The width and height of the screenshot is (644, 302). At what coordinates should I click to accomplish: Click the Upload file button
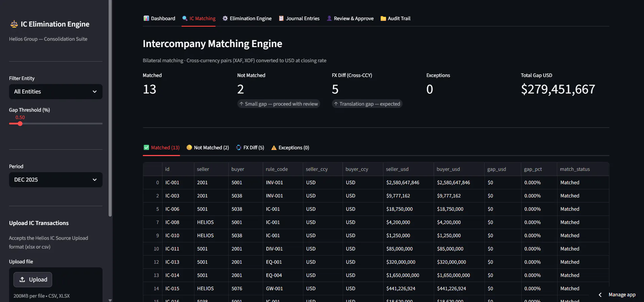coord(33,279)
